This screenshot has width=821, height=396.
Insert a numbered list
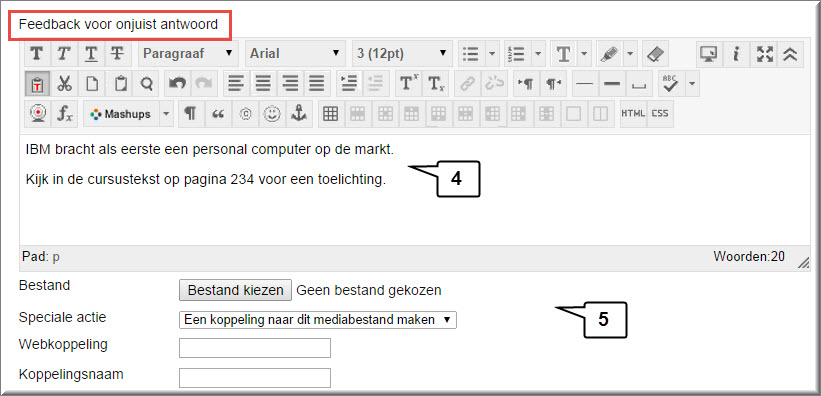coord(518,53)
